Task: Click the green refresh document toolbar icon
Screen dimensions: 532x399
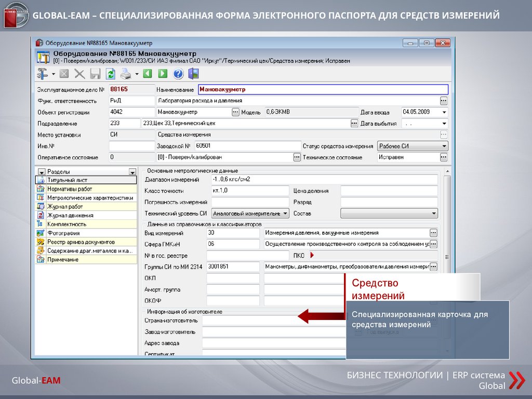Action: [x=111, y=74]
